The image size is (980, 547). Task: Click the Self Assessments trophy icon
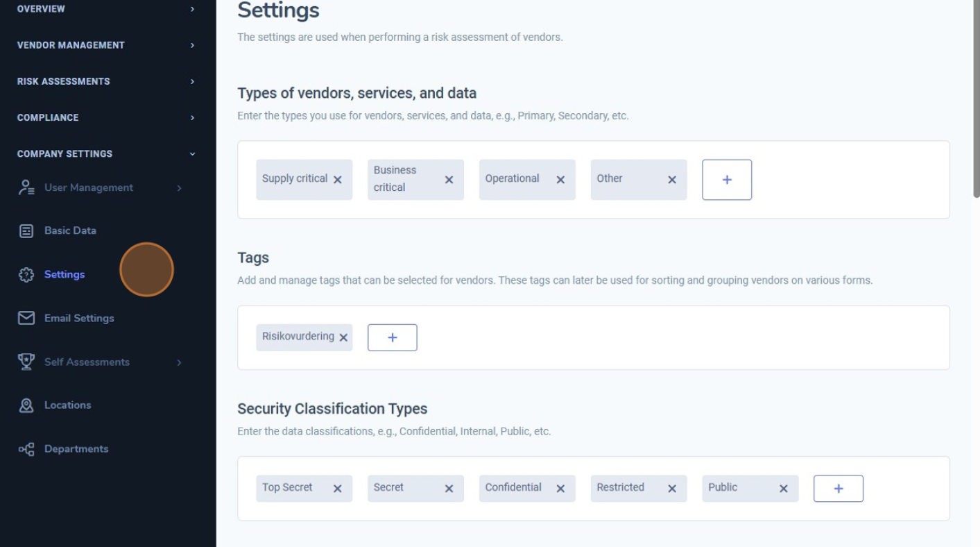[x=26, y=362]
